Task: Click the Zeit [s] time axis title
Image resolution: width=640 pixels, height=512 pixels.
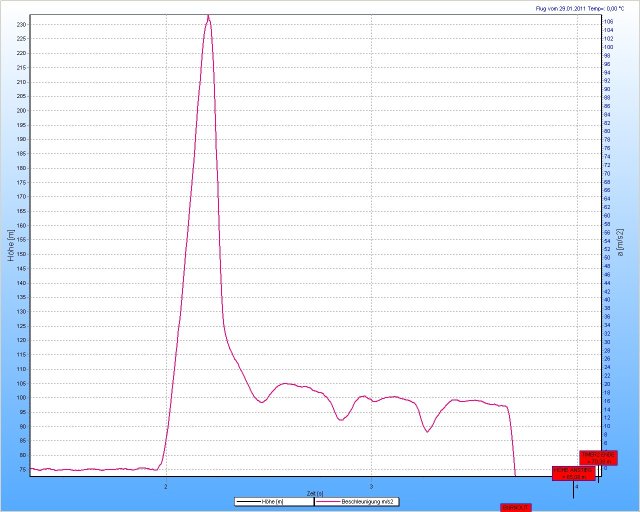Action: click(315, 493)
